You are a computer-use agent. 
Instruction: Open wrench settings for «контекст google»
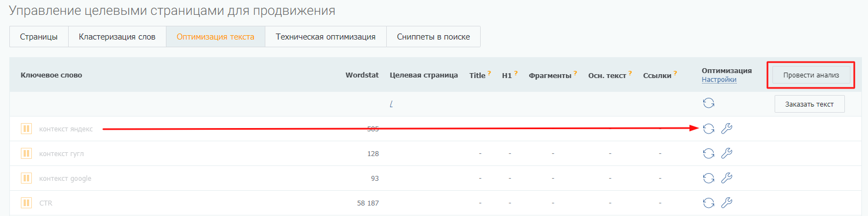[x=726, y=178]
